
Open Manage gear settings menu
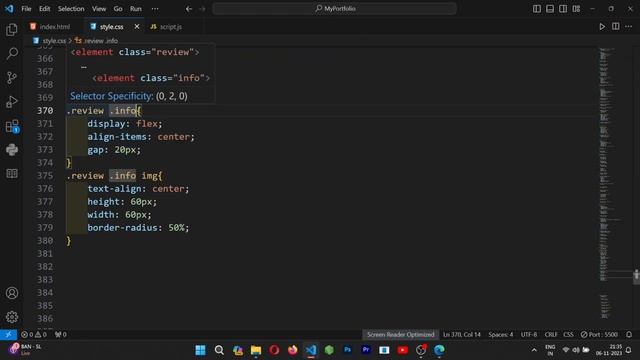(x=12, y=317)
